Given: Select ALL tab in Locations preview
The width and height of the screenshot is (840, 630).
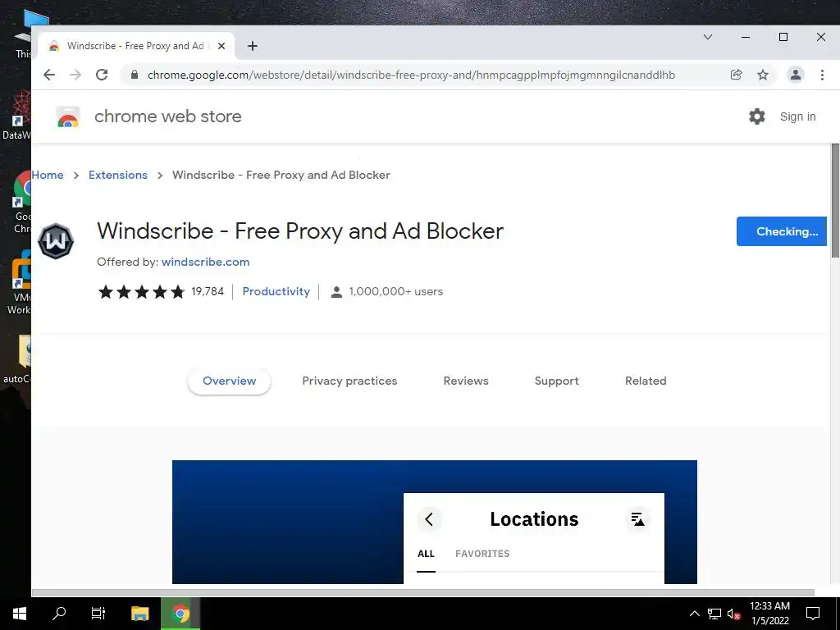Looking at the screenshot, I should point(426,554).
